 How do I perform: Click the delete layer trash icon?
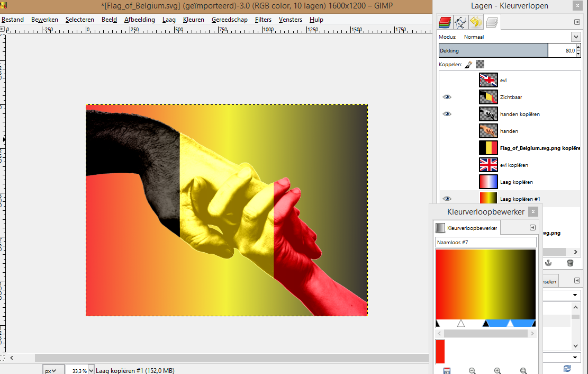point(570,263)
